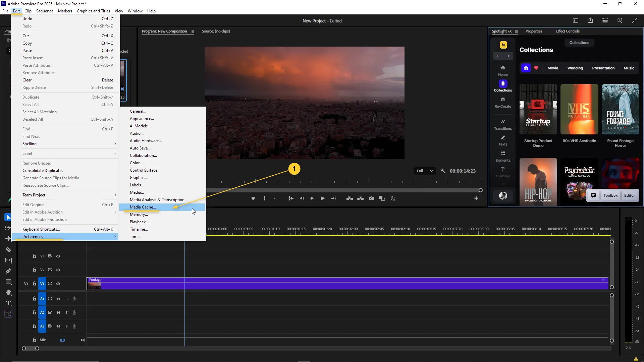
Task: Mute audio track A1
Action: [58, 299]
